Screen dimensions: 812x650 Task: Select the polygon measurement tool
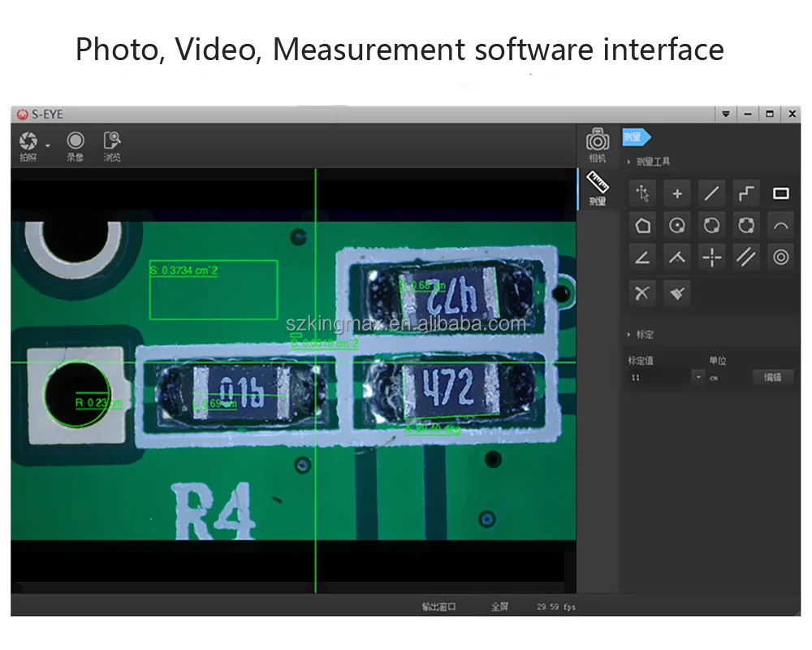pyautogui.click(x=642, y=225)
